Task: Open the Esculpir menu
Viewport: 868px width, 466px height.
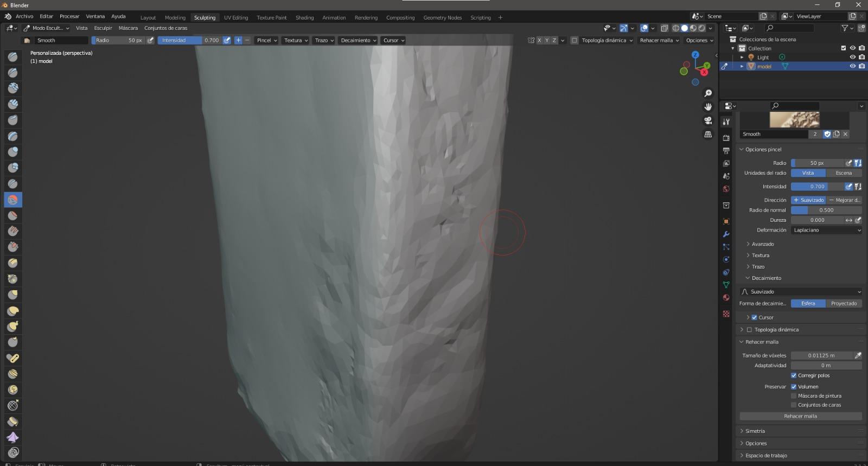Action: [103, 28]
